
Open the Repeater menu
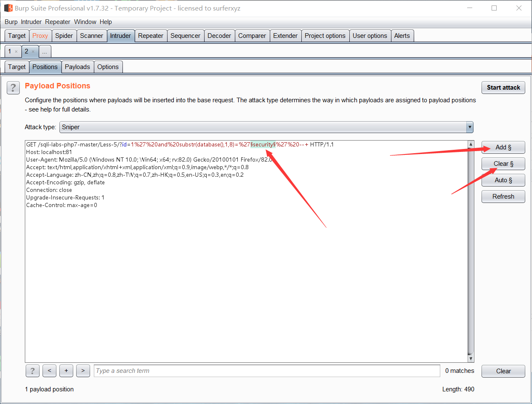pyautogui.click(x=58, y=22)
